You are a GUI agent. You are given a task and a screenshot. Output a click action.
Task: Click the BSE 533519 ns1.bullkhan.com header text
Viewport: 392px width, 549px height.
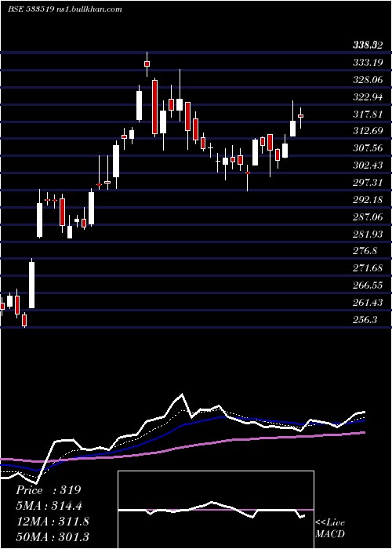[x=65, y=9]
